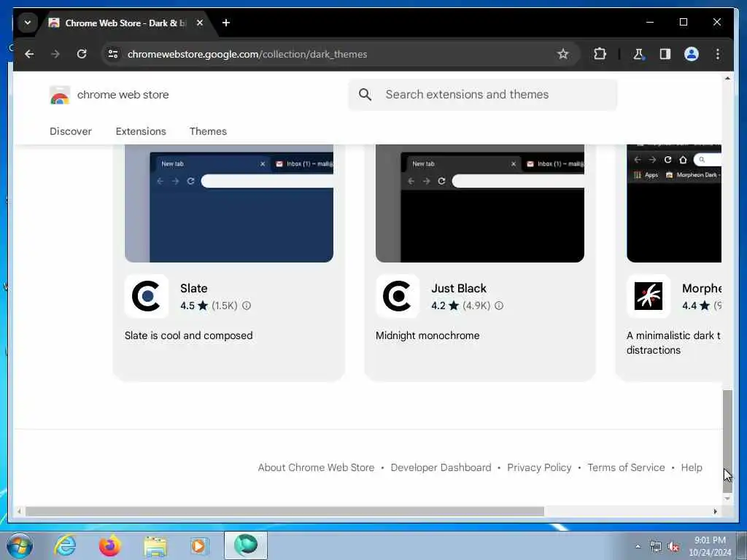The width and height of the screenshot is (747, 560).
Task: Open Windows Media Player from taskbar
Action: point(198,545)
